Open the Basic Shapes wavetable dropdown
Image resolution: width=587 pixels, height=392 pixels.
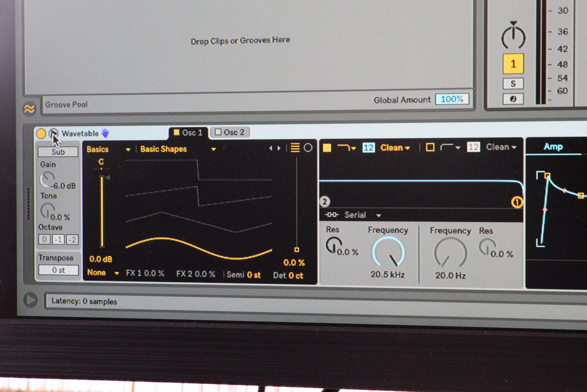[178, 149]
